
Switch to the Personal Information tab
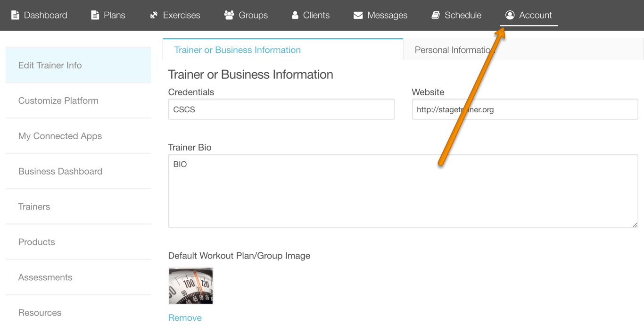pyautogui.click(x=452, y=50)
